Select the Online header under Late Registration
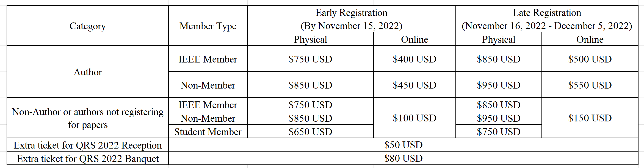 [590, 39]
